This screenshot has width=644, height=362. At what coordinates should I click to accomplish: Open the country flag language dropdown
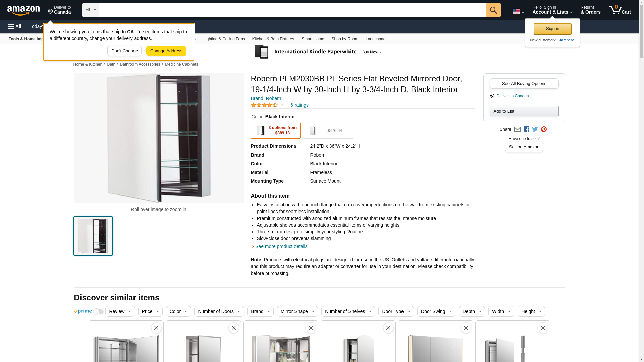click(x=518, y=11)
